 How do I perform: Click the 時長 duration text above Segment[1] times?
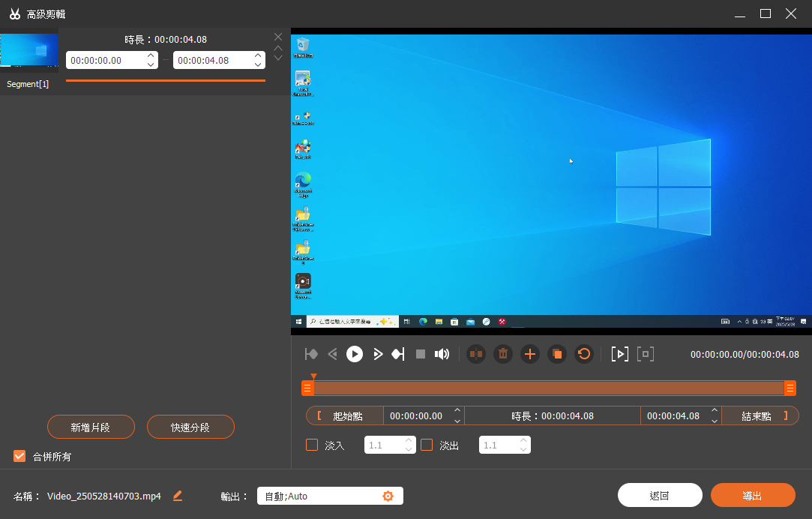(x=166, y=39)
